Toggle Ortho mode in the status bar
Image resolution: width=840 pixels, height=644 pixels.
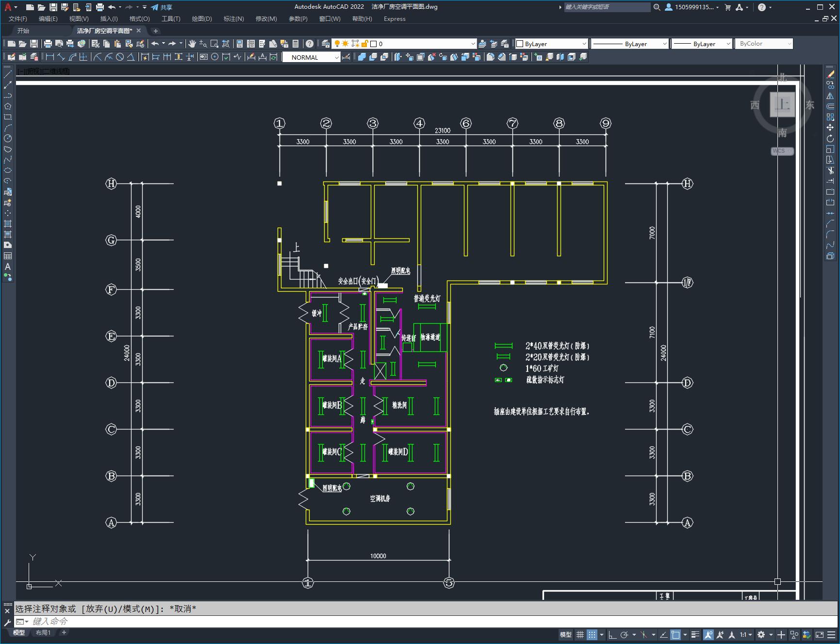coord(612,634)
